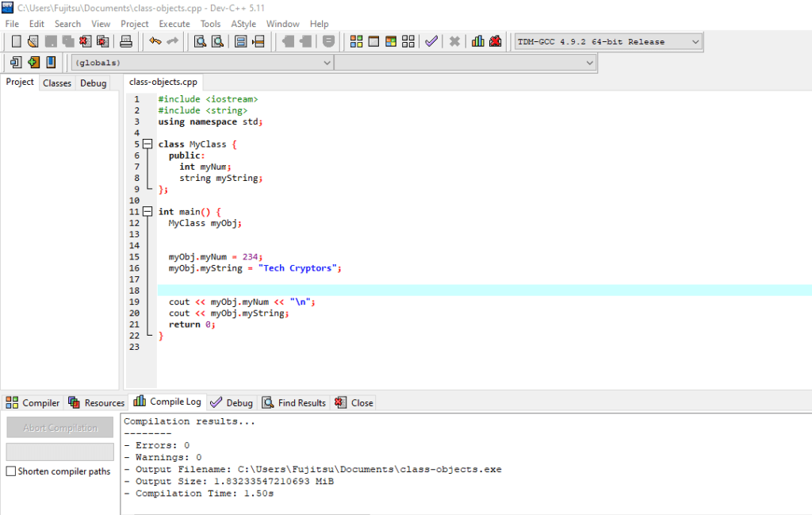Click the Add to Project greyed icon
This screenshot has width=812, height=515.
pos(288,41)
